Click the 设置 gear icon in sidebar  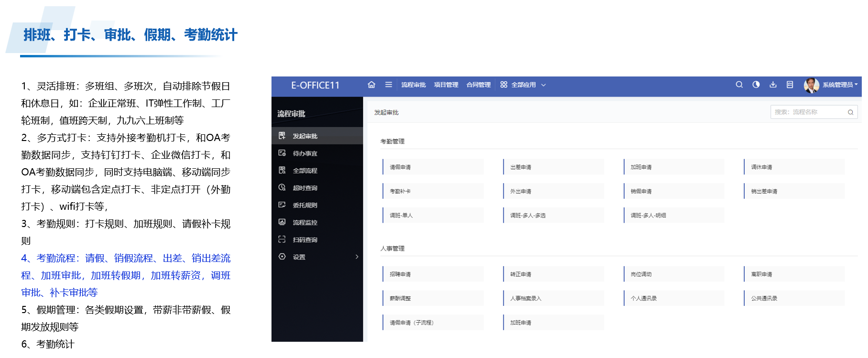click(x=282, y=257)
